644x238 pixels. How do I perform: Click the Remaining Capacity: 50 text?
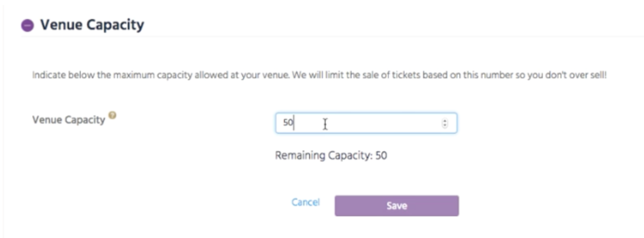coord(331,156)
